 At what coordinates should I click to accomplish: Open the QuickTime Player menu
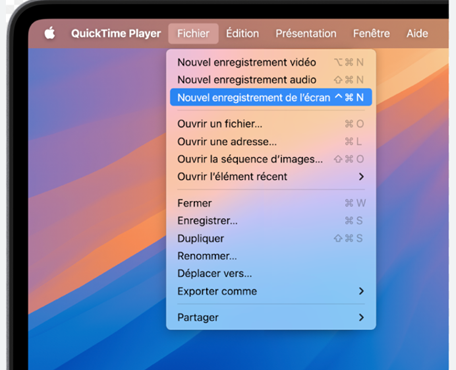click(x=116, y=33)
